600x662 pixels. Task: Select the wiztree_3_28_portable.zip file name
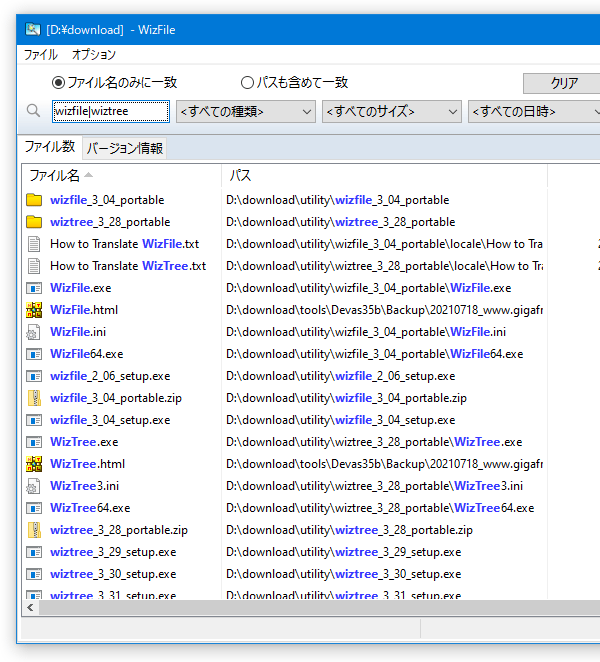[x=119, y=530]
